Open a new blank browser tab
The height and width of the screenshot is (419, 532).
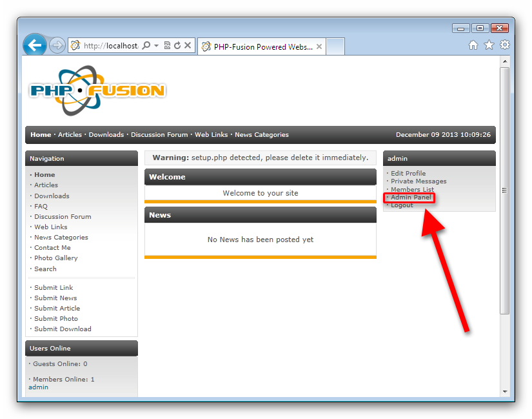pos(336,46)
